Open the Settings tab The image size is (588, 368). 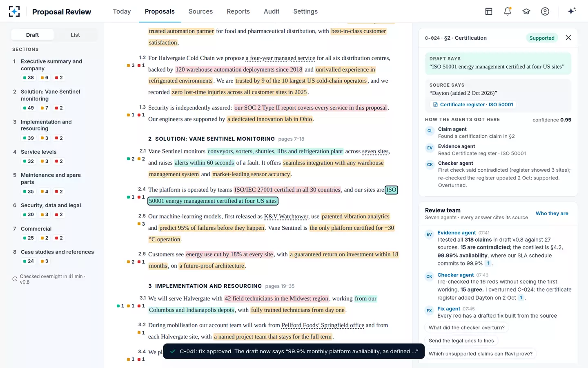pyautogui.click(x=305, y=11)
